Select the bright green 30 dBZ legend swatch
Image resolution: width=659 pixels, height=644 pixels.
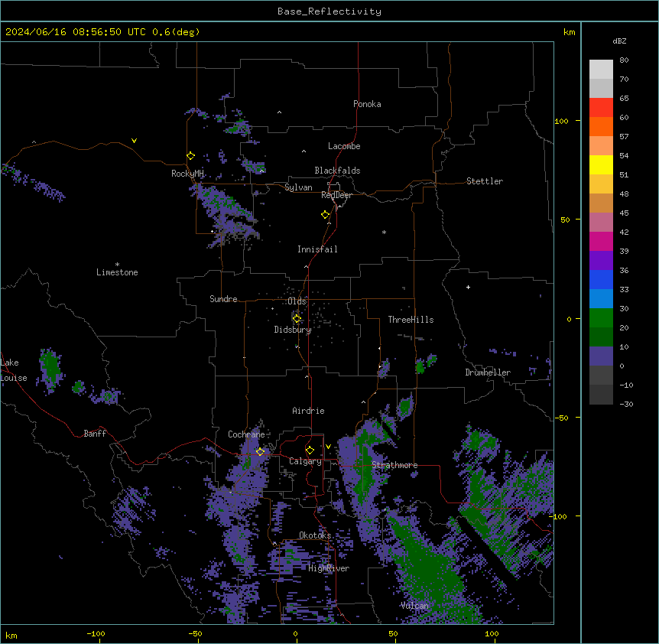(x=601, y=318)
